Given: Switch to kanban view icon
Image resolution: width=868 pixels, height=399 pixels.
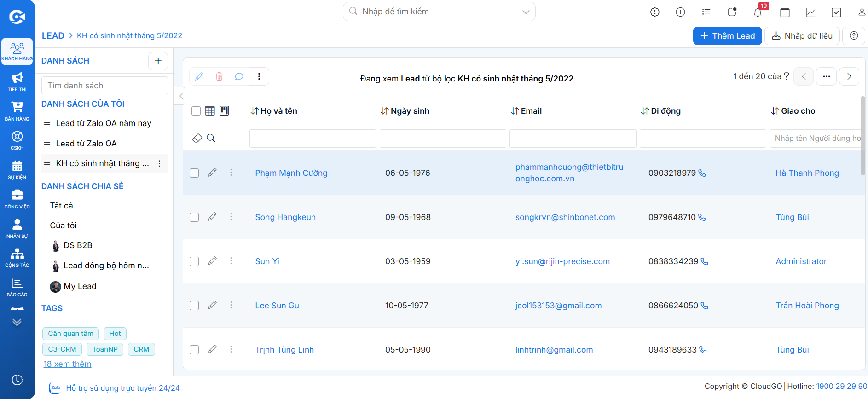Looking at the screenshot, I should click(224, 110).
